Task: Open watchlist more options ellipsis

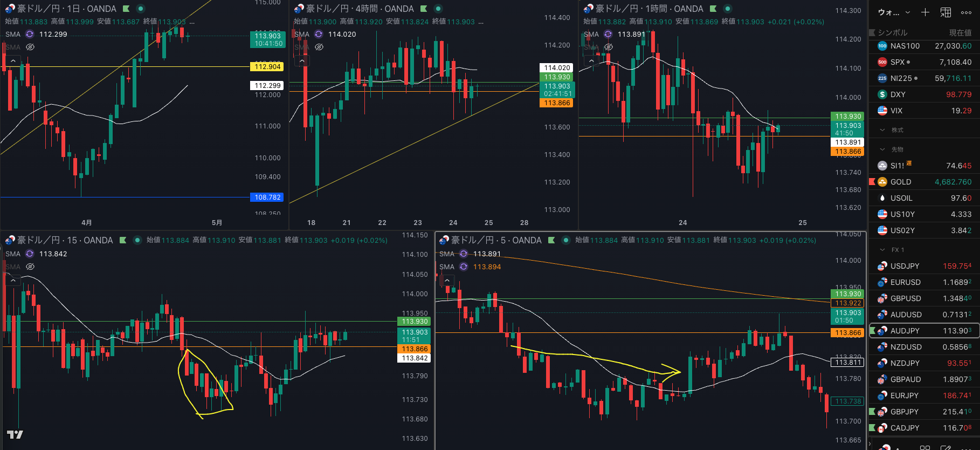Action: (966, 12)
